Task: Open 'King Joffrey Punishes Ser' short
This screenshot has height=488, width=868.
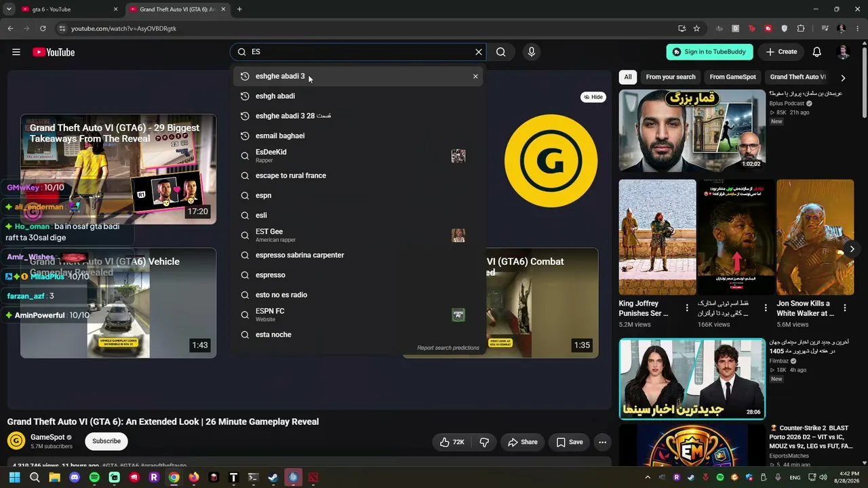Action: [x=657, y=237]
